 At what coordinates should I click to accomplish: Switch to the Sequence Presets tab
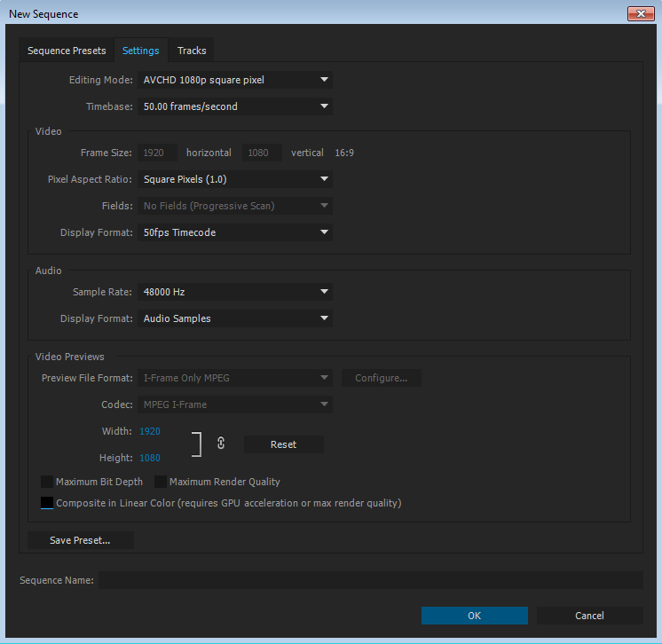pyautogui.click(x=67, y=51)
